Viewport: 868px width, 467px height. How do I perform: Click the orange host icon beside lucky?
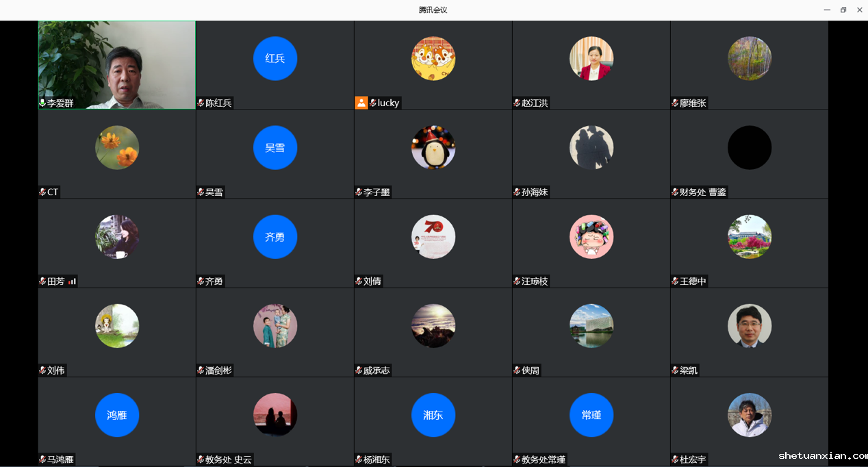pyautogui.click(x=361, y=103)
